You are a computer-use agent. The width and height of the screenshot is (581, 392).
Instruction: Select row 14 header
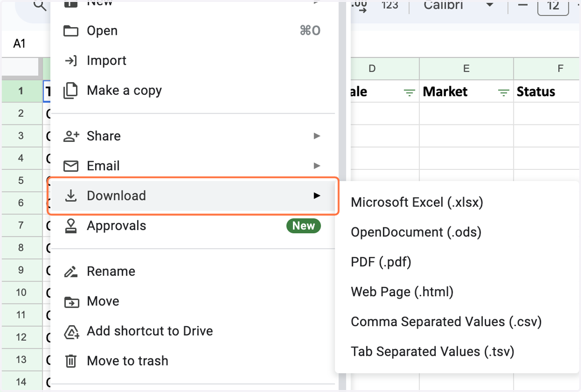pos(21,382)
